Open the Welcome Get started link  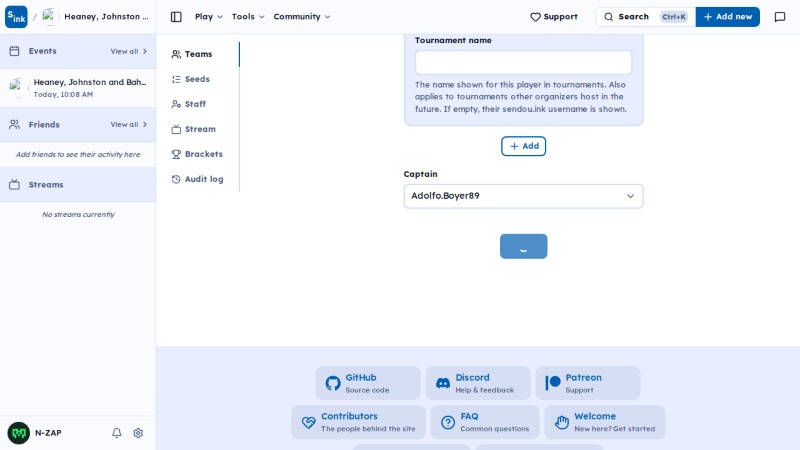coord(605,422)
